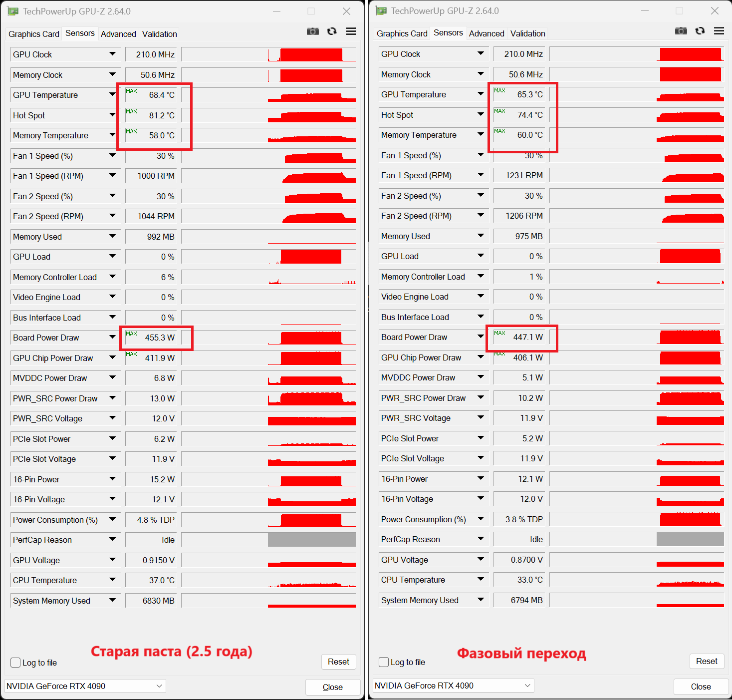Click PerfCap Reason gray bar in left window
This screenshot has width=732, height=700.
(312, 540)
